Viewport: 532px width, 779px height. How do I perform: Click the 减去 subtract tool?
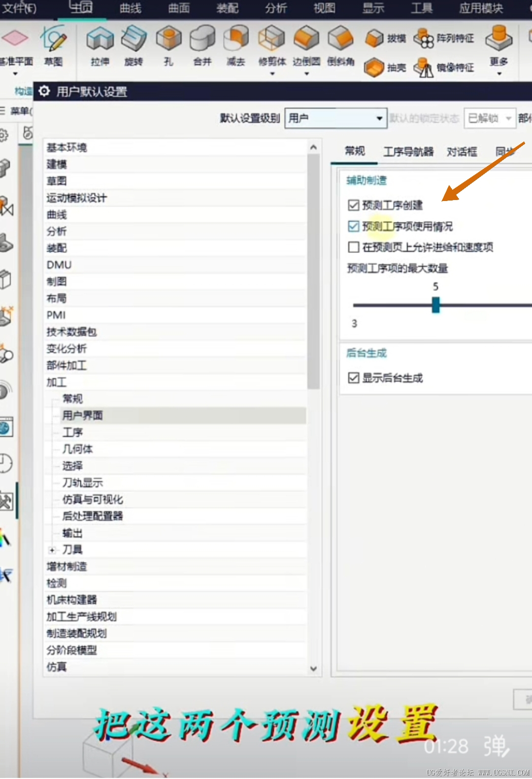(x=236, y=46)
